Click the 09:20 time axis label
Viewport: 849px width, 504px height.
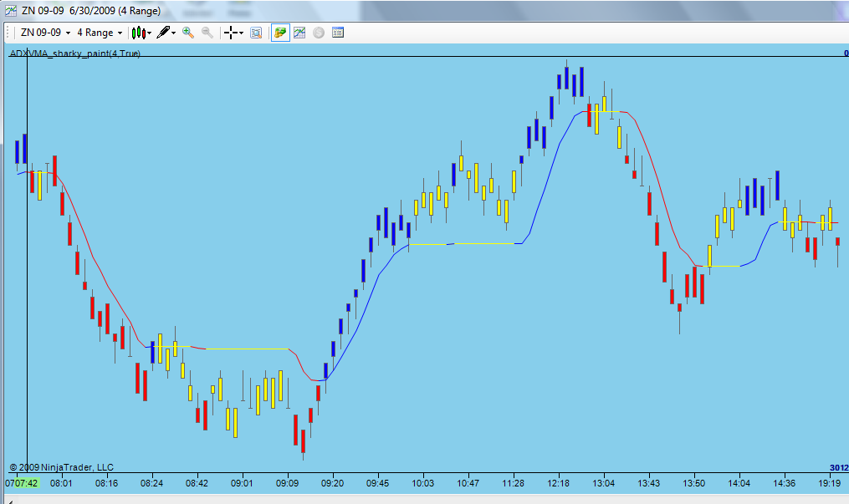(x=332, y=483)
